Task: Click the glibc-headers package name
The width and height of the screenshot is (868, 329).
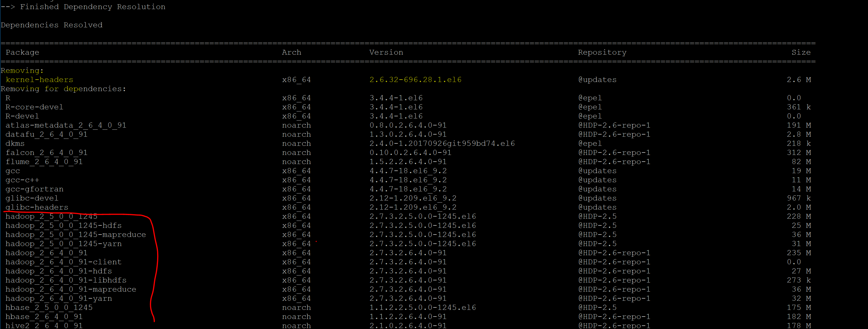Action: (x=37, y=207)
